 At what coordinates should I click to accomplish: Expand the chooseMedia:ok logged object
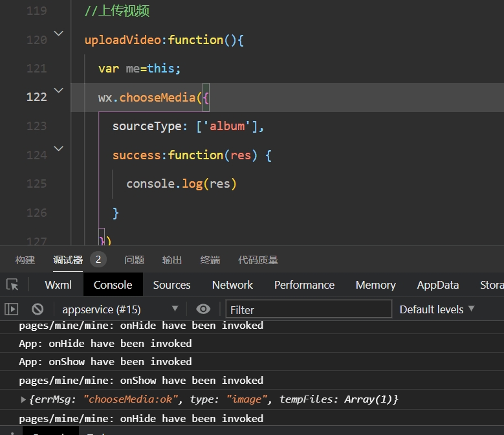23,399
